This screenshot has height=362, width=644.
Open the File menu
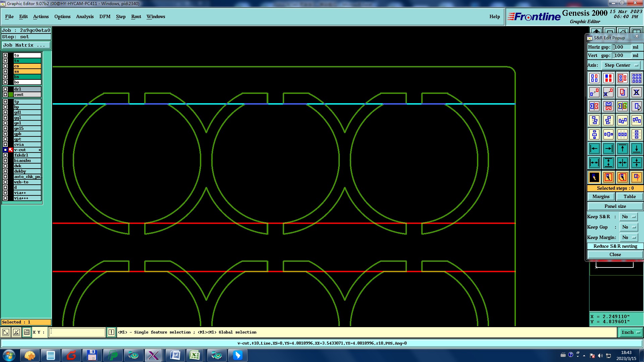point(9,16)
